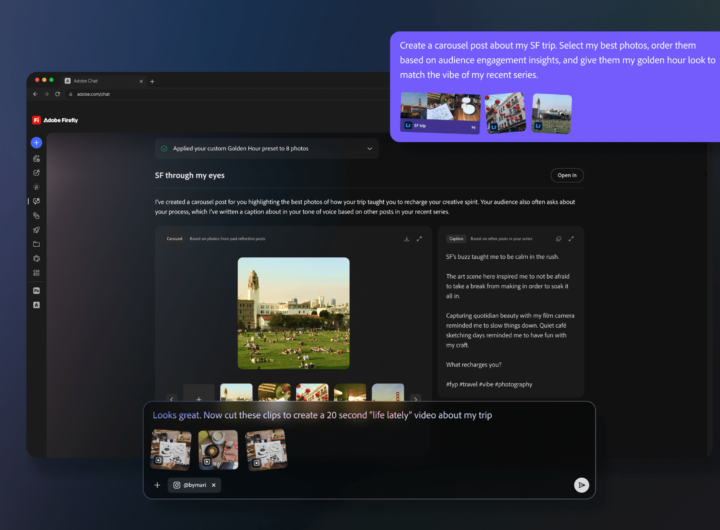This screenshot has width=720, height=530.
Task: Select the first video clip thumbnail in the prompt
Action: (171, 449)
